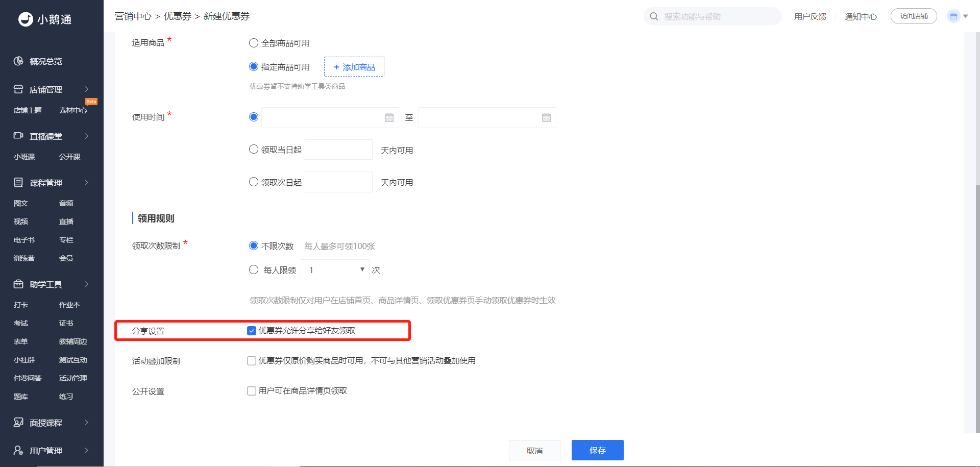
Task: Click 添加商品 button
Action: point(354,67)
